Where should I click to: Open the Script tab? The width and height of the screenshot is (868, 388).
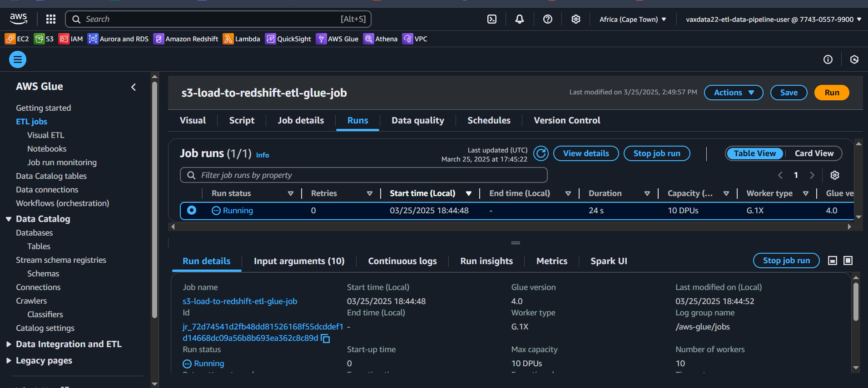pos(242,120)
